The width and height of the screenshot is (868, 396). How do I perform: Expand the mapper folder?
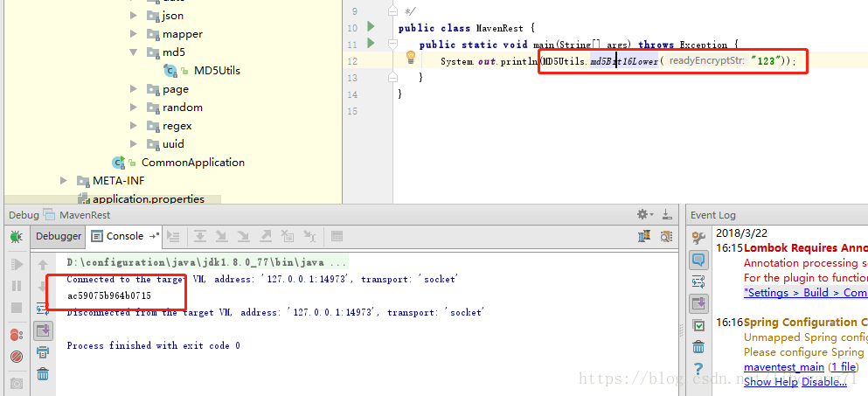coord(134,34)
